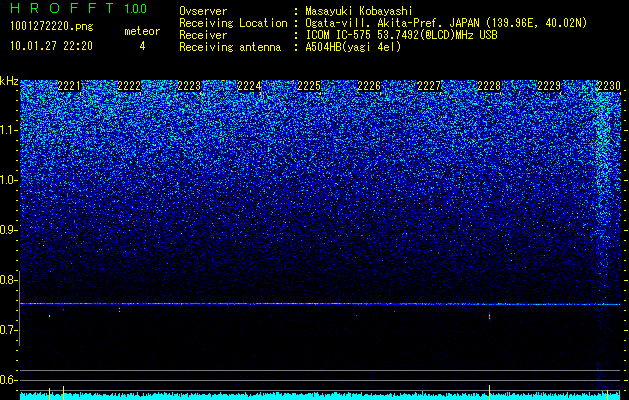
Task: Click the Receiving Location value text
Action: tap(446, 23)
